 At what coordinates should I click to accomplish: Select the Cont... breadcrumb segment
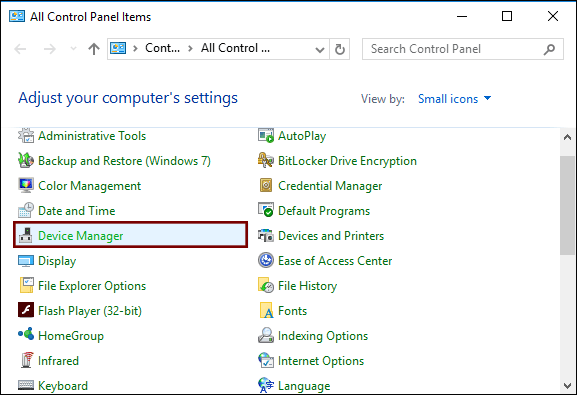click(162, 48)
